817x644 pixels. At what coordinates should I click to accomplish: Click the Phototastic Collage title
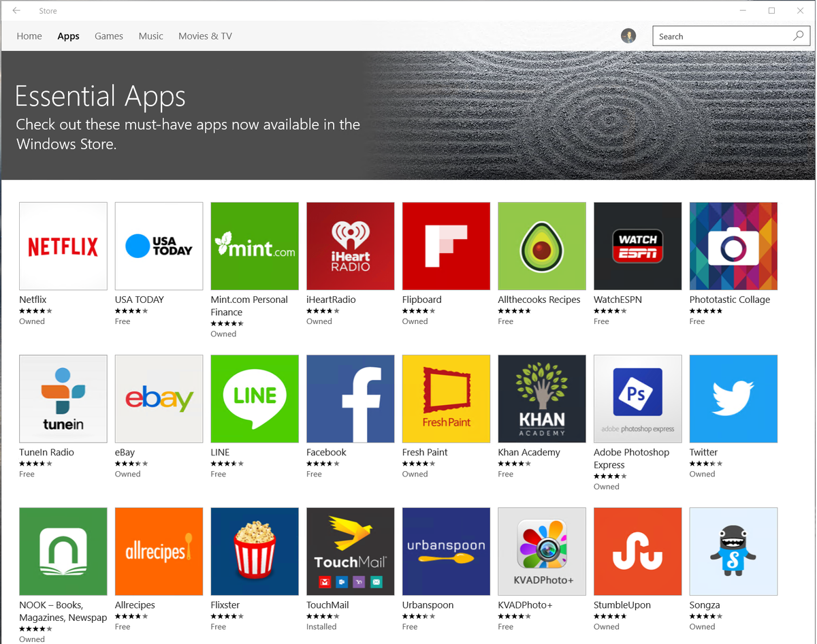pyautogui.click(x=730, y=300)
